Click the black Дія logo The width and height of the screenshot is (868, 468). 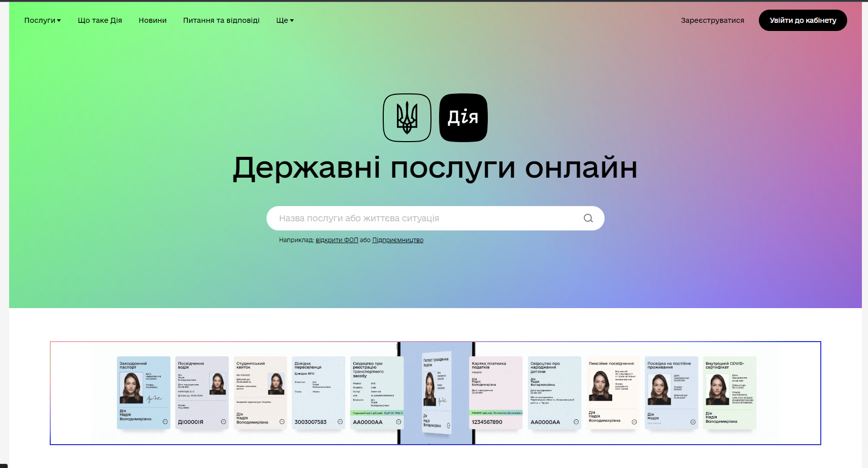tap(463, 118)
